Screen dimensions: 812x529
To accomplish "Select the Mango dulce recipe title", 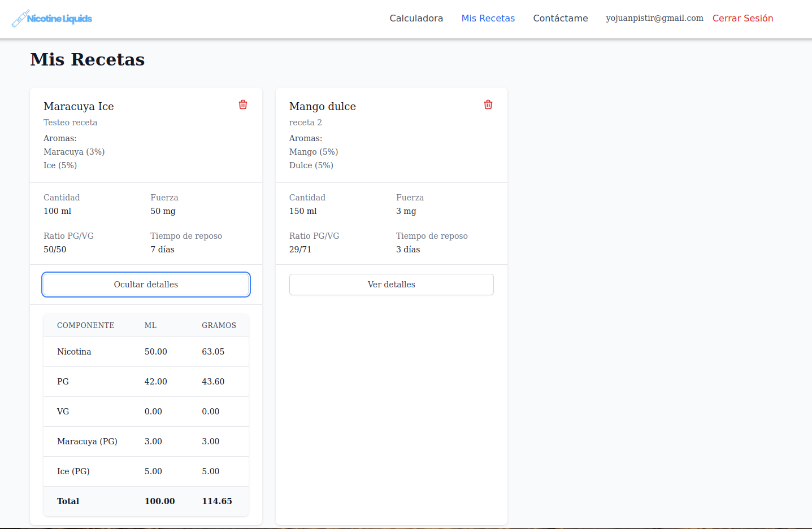I will (x=323, y=106).
